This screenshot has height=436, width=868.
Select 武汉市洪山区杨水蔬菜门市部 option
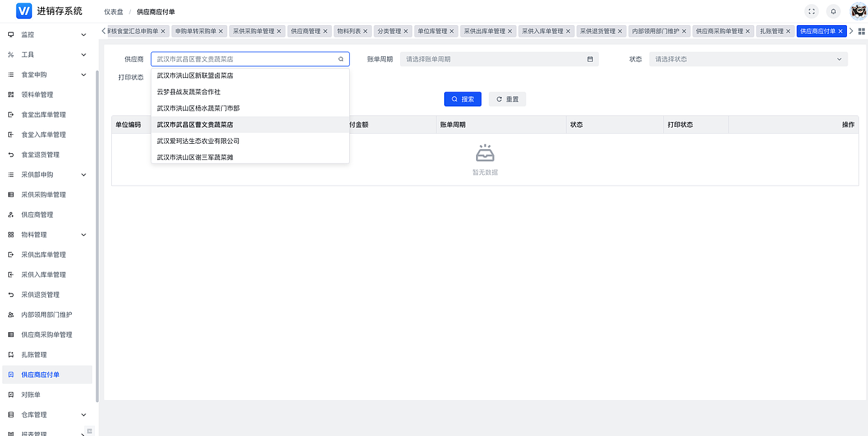pyautogui.click(x=250, y=108)
